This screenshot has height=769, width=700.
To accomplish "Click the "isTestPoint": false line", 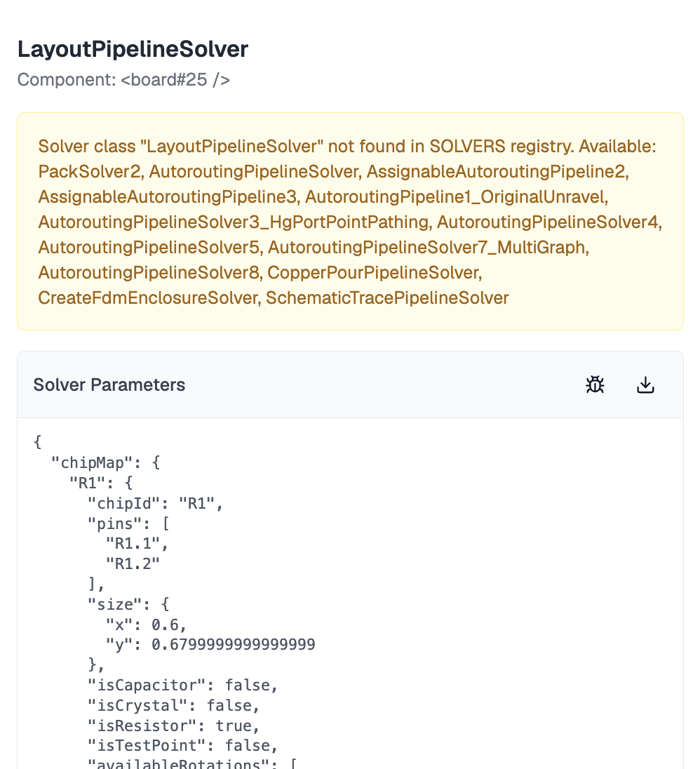I will (x=183, y=745).
